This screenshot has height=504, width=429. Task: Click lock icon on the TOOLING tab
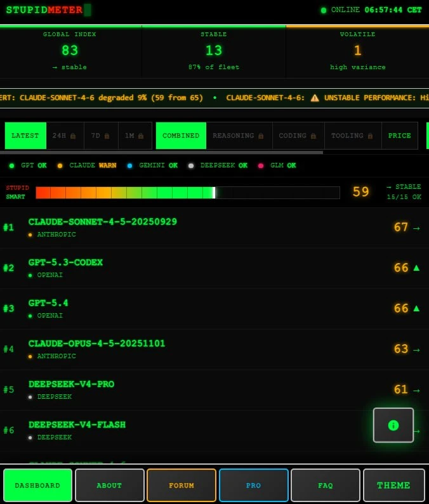pos(370,136)
